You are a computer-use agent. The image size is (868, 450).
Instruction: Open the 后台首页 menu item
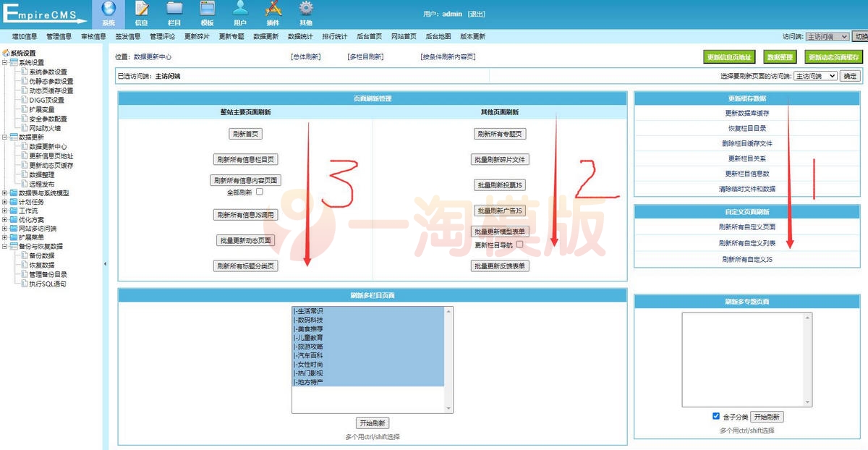tap(369, 36)
